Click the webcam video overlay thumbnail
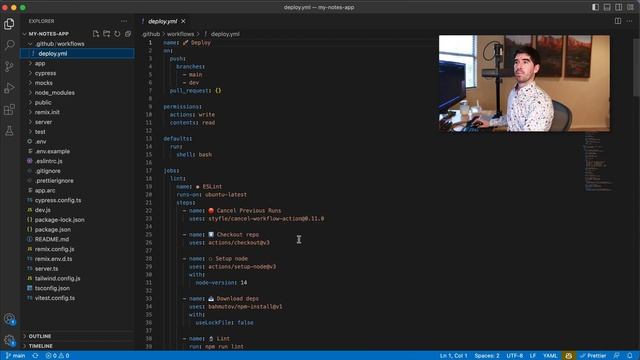Screen dimensions: 640x360 [x=524, y=83]
